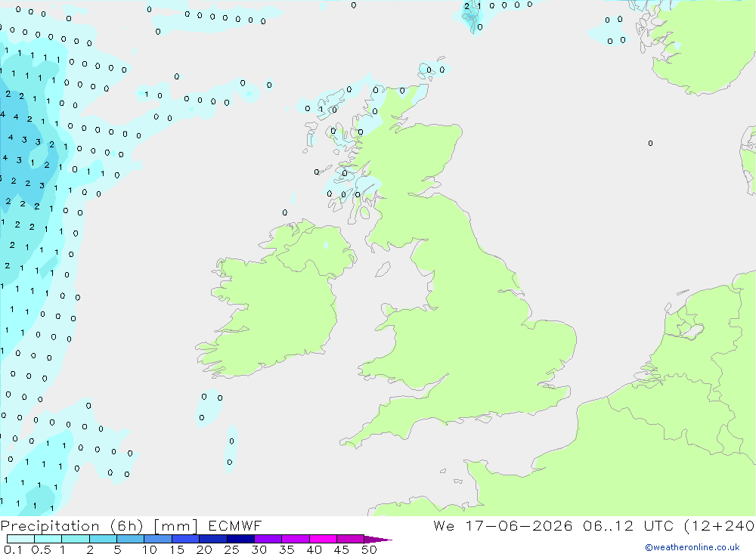The width and height of the screenshot is (756, 554).
Task: Click the '10' legend scale label
Action: (x=150, y=549)
